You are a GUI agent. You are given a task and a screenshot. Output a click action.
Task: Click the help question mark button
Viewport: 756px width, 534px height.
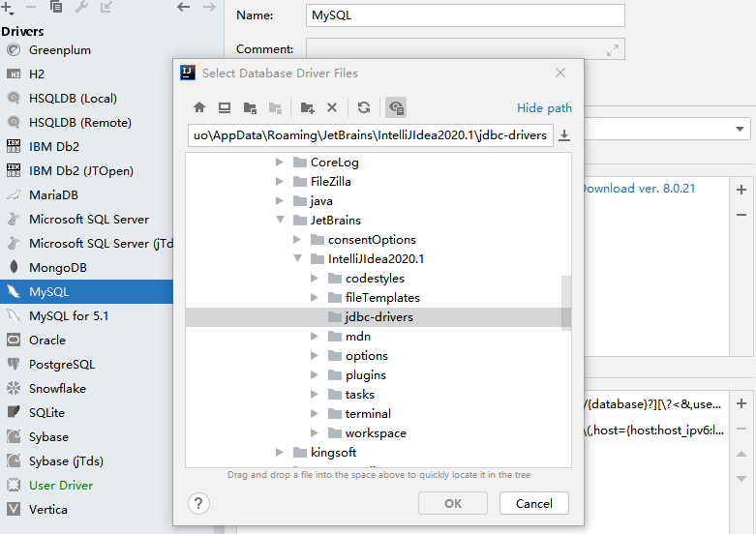198,503
